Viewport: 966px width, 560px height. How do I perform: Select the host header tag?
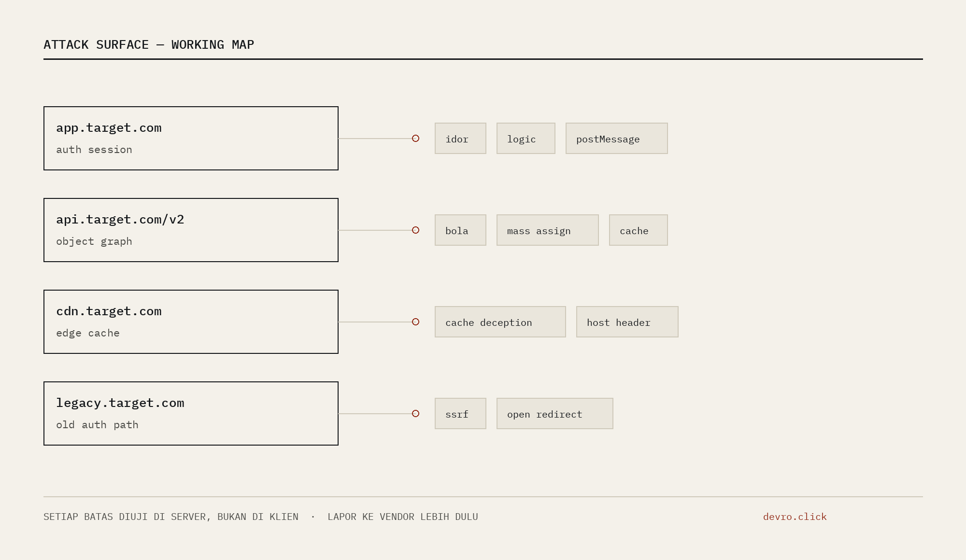point(627,322)
